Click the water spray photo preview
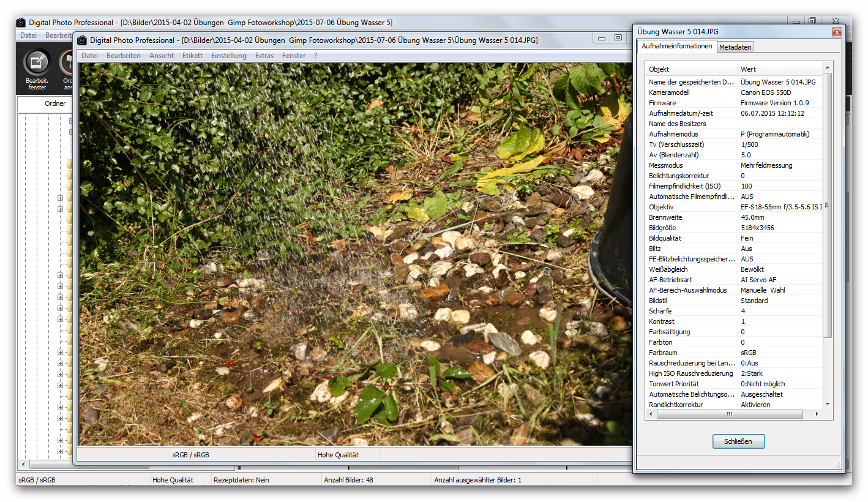The image size is (868, 502). (x=355, y=253)
